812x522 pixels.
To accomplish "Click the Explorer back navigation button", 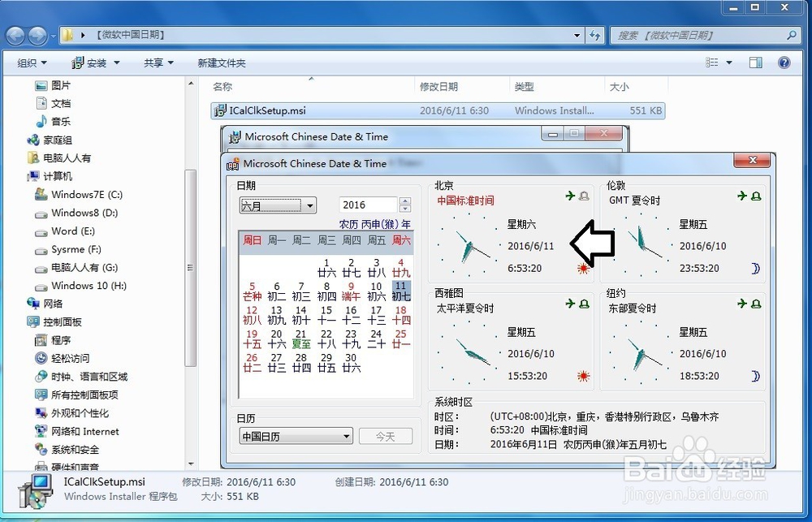I will pos(15,35).
